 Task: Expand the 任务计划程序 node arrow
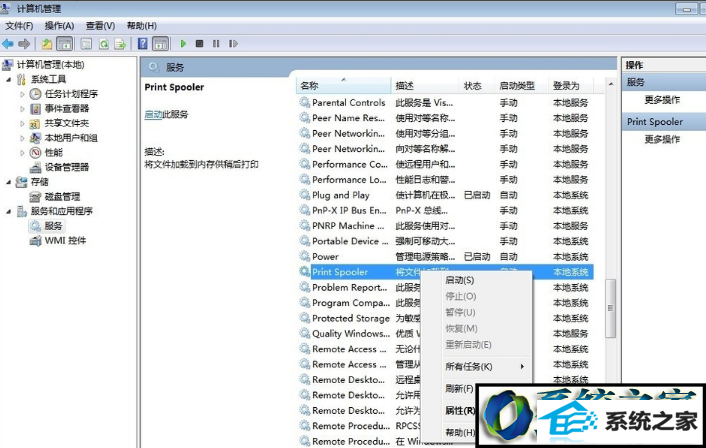(x=22, y=94)
